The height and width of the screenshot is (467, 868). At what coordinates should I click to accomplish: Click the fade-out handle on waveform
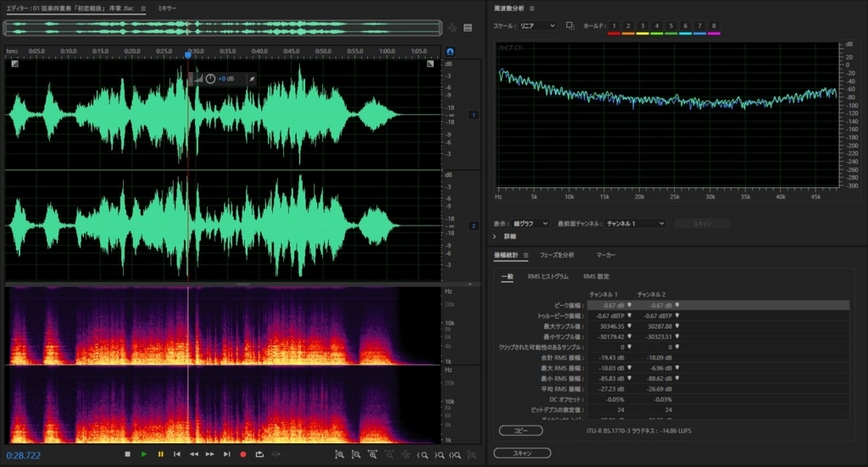[430, 64]
